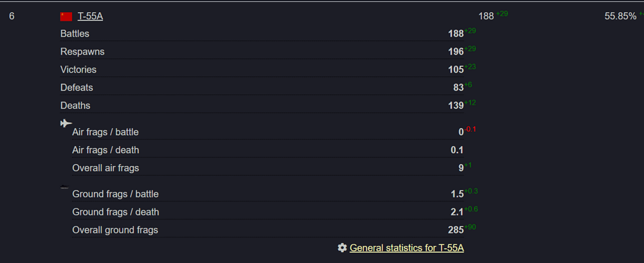644x263 pixels.
Task: Click the aircraft icon above air frags
Action: click(x=66, y=123)
